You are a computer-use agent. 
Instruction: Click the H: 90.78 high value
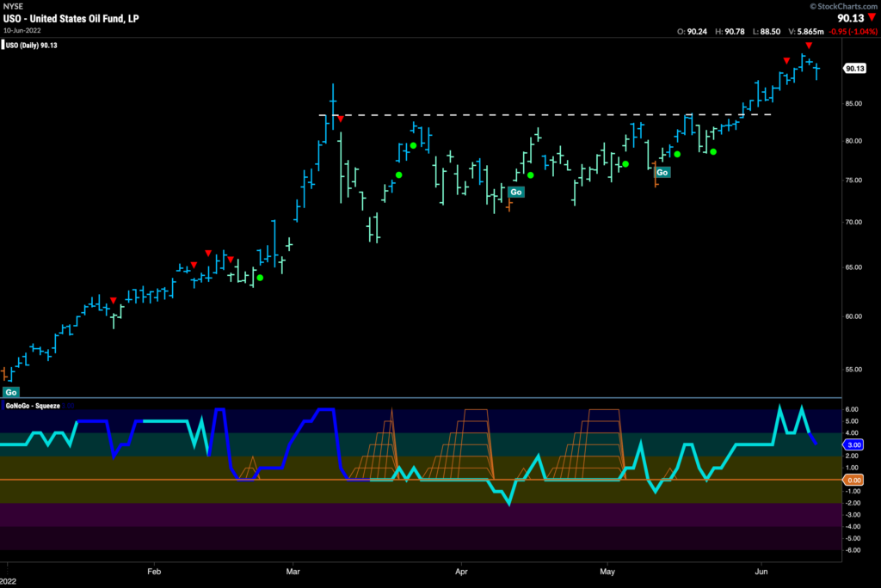[730, 32]
